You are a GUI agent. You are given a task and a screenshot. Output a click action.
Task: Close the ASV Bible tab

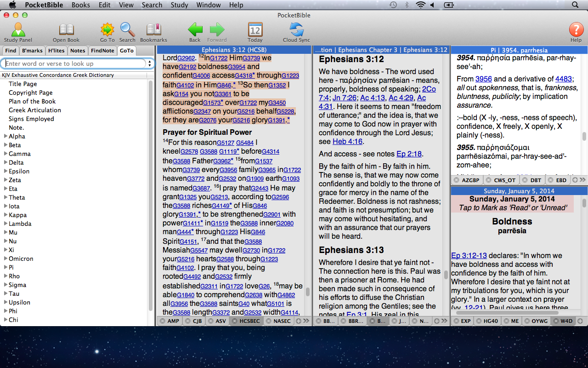coord(210,321)
